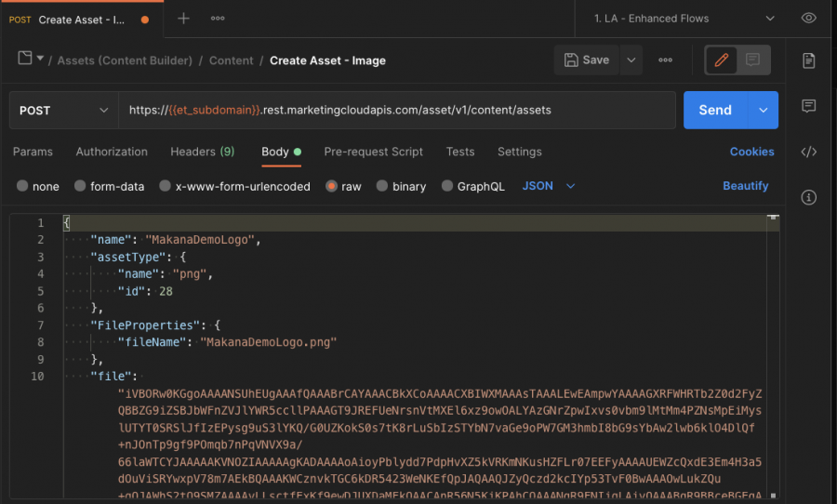Open the environment selector LA - Enhanced Flows
Image resolution: width=837 pixels, height=504 pixels.
pyautogui.click(x=684, y=19)
